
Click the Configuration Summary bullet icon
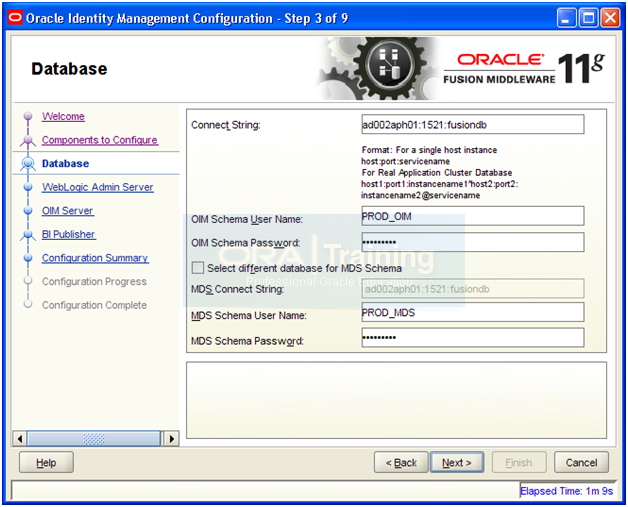click(x=28, y=258)
